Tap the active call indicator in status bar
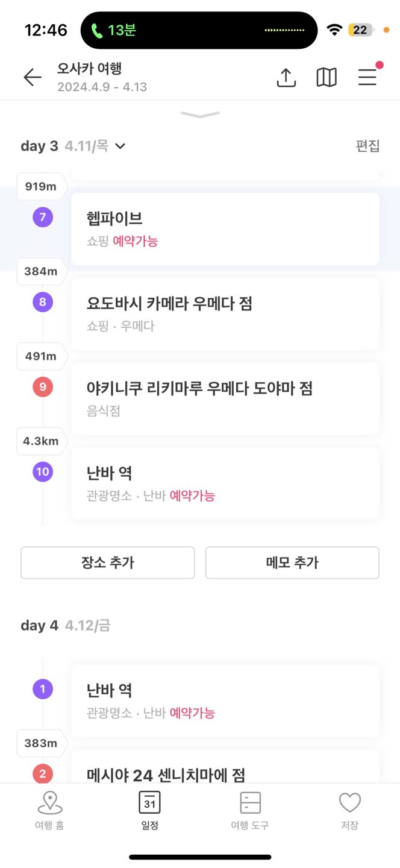The width and height of the screenshot is (400, 868). 114,30
